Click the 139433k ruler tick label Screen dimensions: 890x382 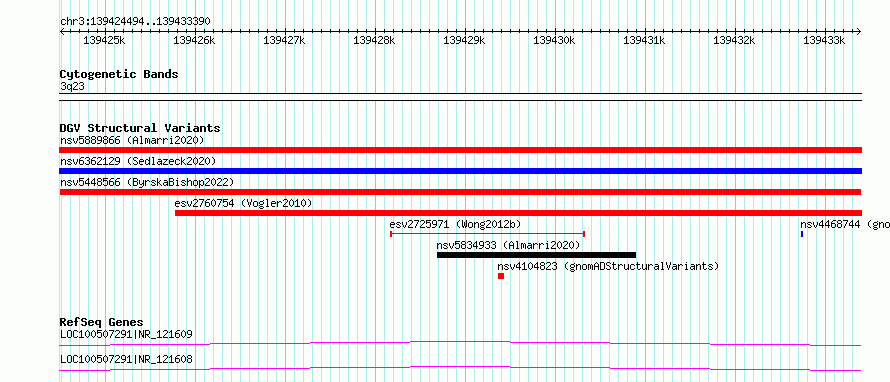click(824, 40)
